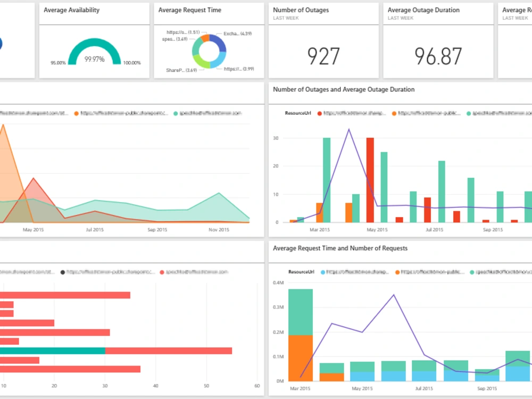Click the purple line peak in the outages chart

(x=349, y=129)
